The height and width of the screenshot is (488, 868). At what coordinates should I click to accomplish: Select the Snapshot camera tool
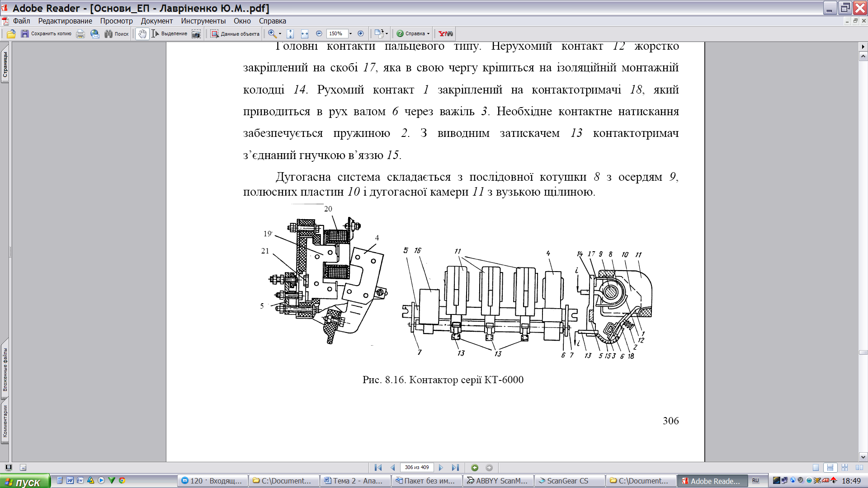(x=196, y=34)
